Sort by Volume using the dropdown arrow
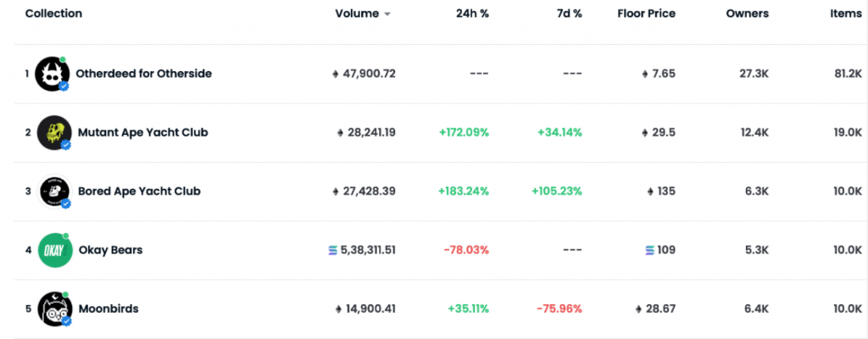Image resolution: width=868 pixels, height=339 pixels. [x=387, y=14]
